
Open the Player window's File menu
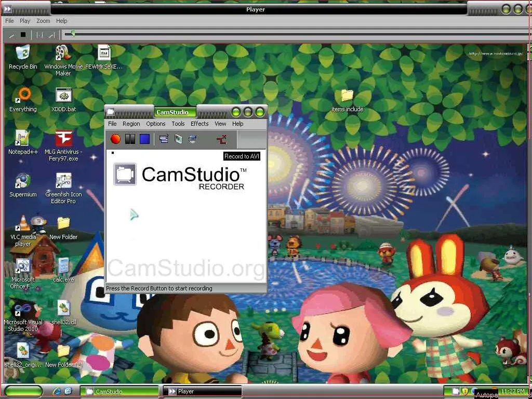pos(9,21)
